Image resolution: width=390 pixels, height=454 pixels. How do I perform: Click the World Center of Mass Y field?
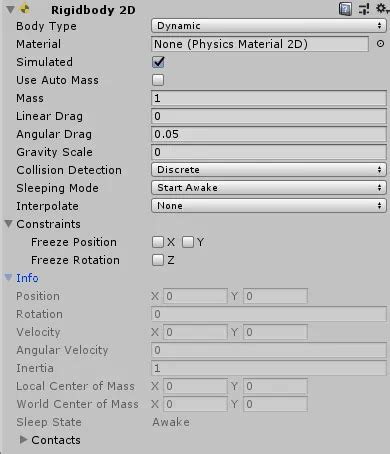point(275,404)
